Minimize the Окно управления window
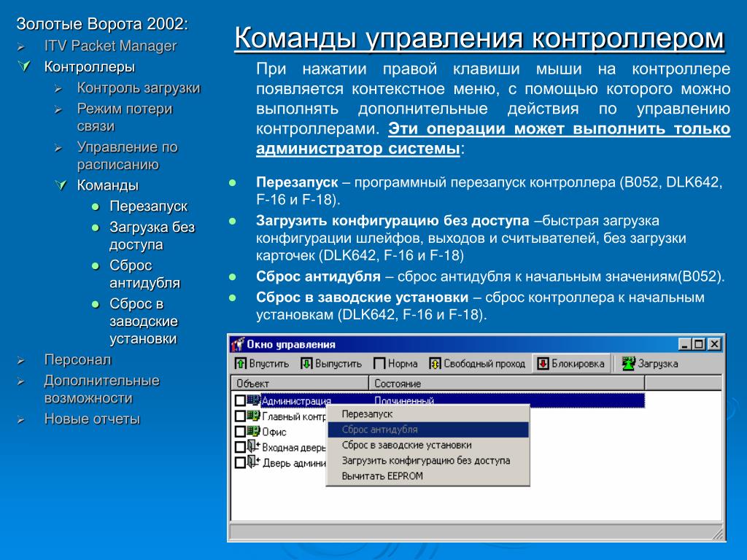 tap(684, 344)
